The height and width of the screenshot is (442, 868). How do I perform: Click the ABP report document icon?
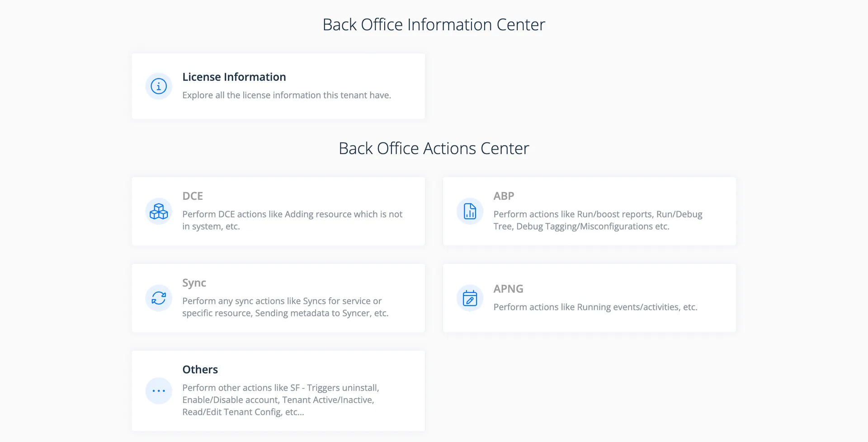coord(470,211)
